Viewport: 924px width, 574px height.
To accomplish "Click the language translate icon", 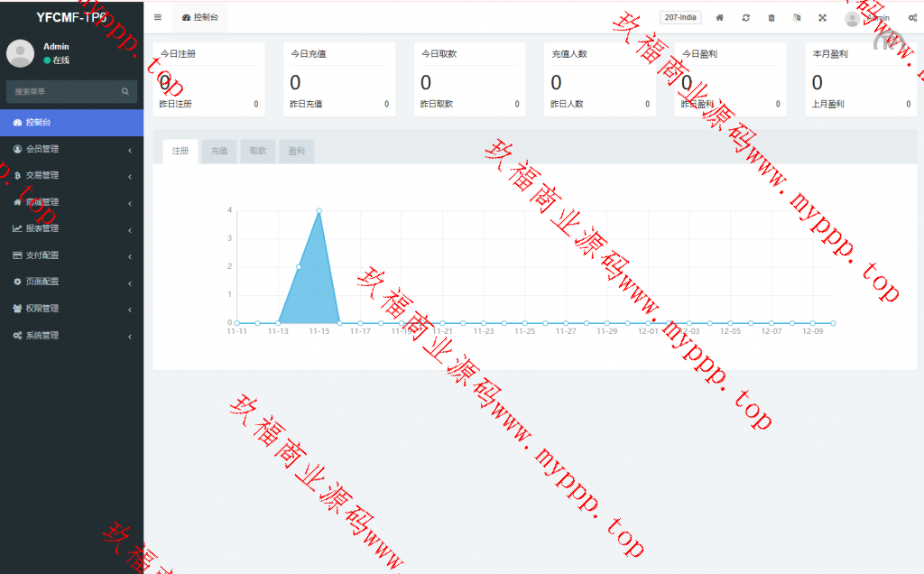I will point(797,17).
